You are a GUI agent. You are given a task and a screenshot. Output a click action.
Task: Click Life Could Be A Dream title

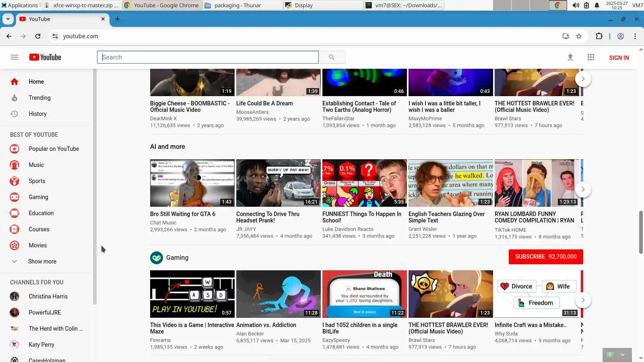[264, 103]
